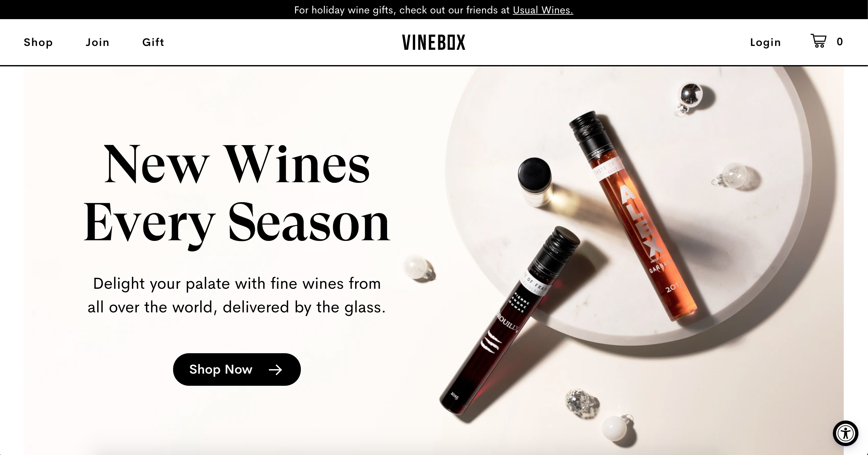The height and width of the screenshot is (455, 868).
Task: Click the small jar with black lid
Action: [x=535, y=182]
